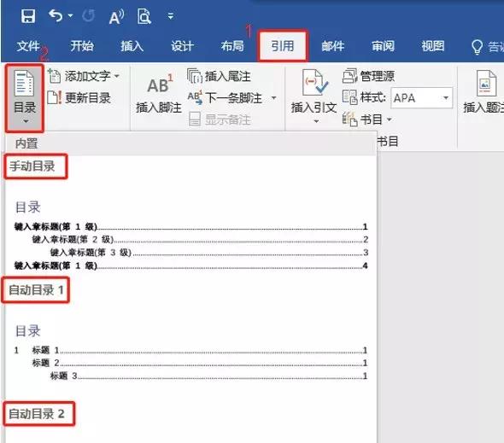Switch to the 布局 tab

point(232,46)
